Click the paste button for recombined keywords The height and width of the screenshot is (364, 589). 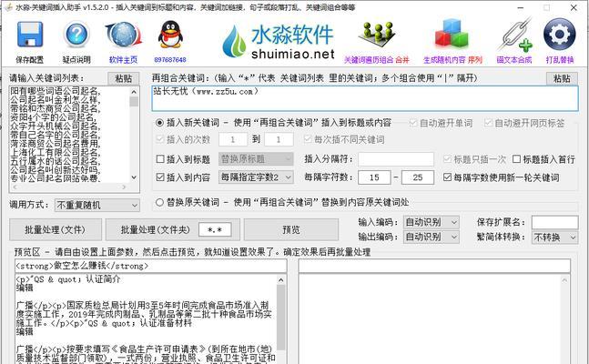click(562, 78)
